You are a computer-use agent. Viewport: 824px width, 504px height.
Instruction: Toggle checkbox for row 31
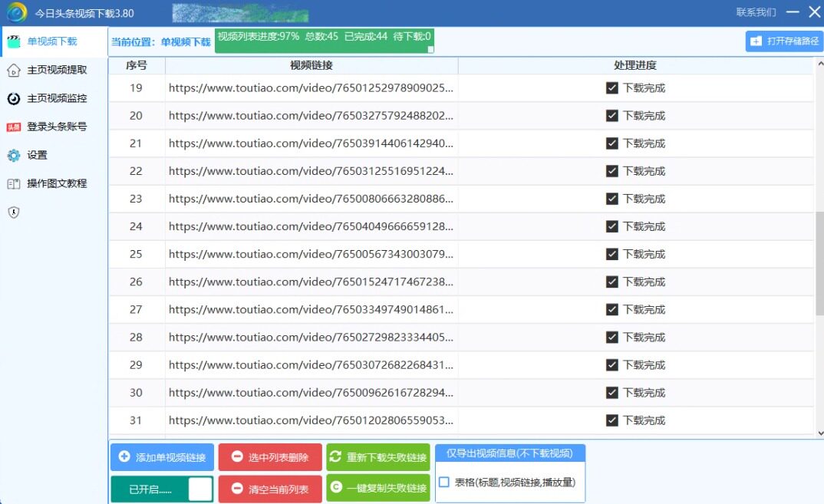611,420
